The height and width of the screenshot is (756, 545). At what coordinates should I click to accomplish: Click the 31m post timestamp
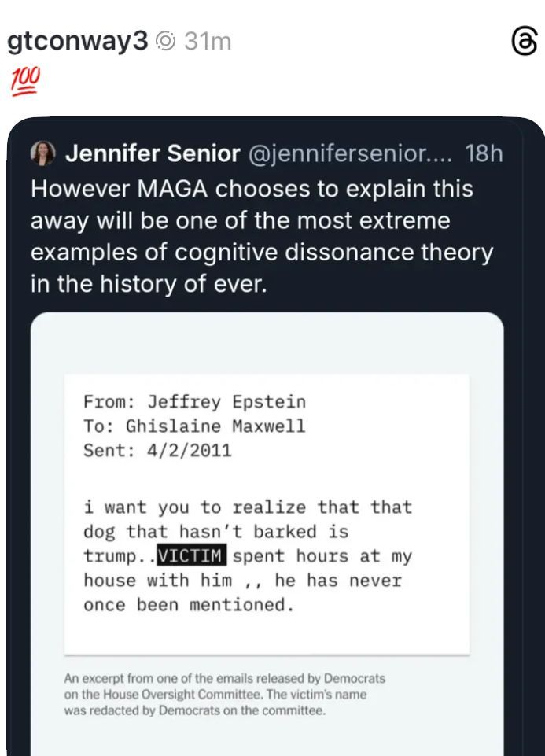click(208, 42)
